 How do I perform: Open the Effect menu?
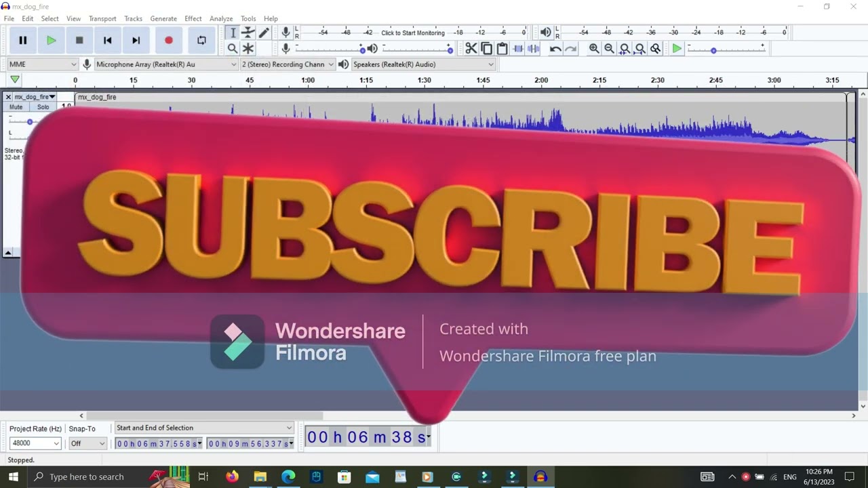coord(193,18)
